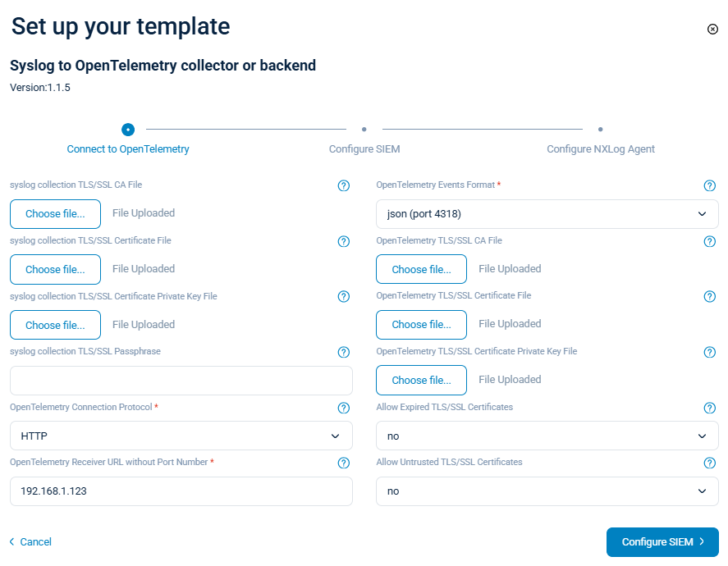View help for OpenTelemetry TLS/SSL Certificate File

coord(709,296)
